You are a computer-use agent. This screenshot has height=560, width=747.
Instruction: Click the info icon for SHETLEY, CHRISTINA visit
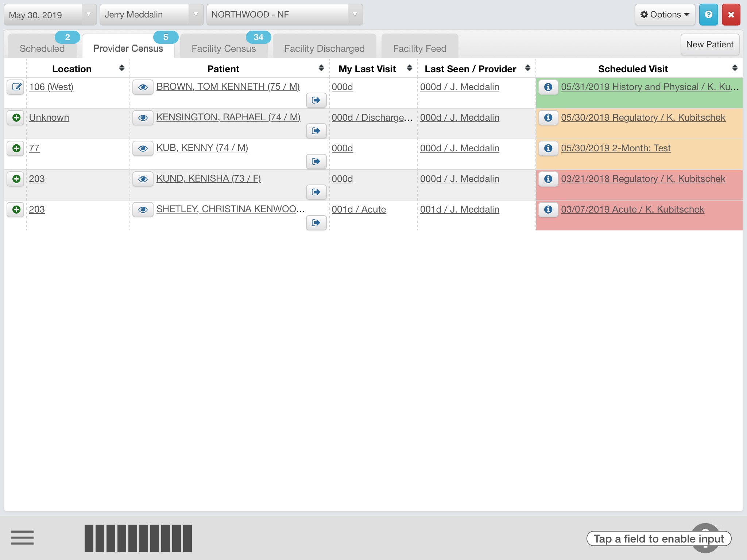point(547,209)
